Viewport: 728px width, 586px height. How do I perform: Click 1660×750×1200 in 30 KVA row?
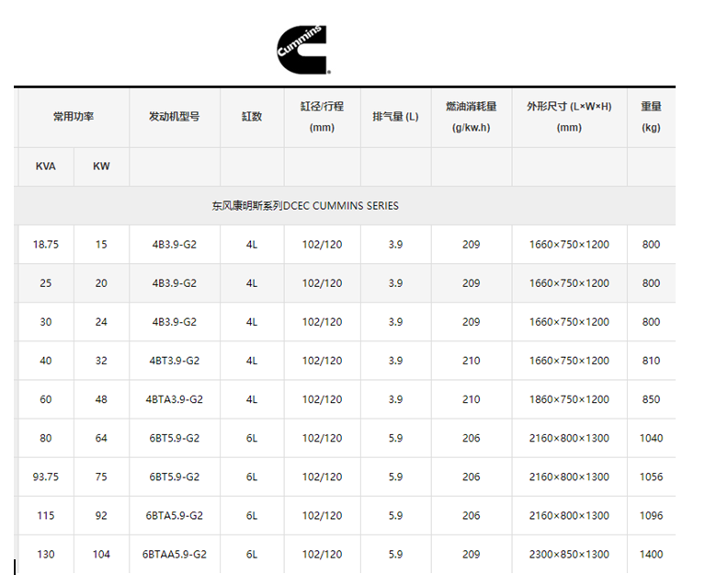pyautogui.click(x=569, y=322)
